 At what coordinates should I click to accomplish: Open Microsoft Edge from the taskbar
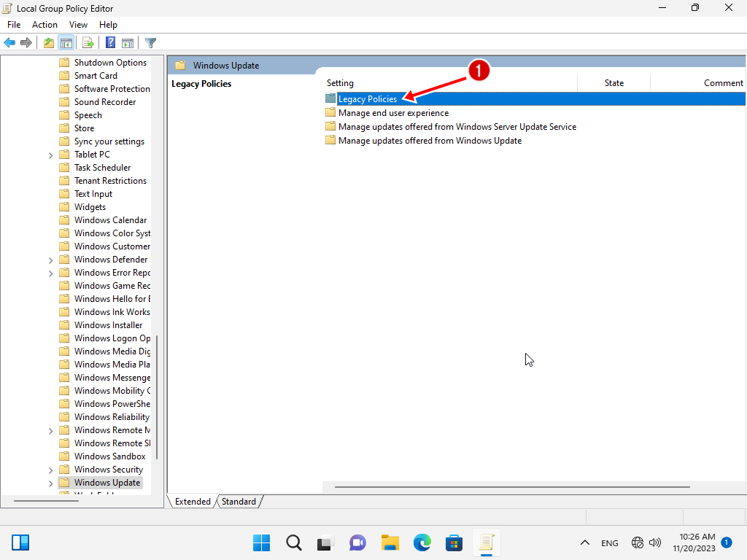[x=422, y=542]
